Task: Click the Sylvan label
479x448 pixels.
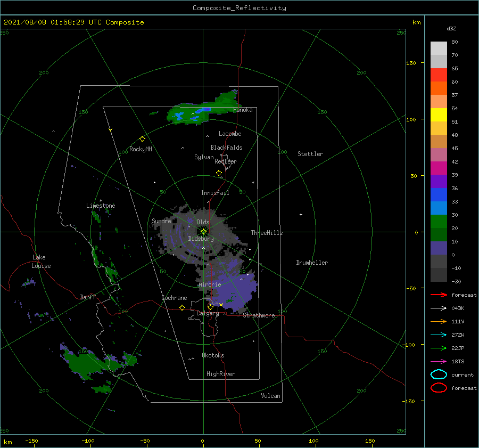Action: [x=204, y=157]
